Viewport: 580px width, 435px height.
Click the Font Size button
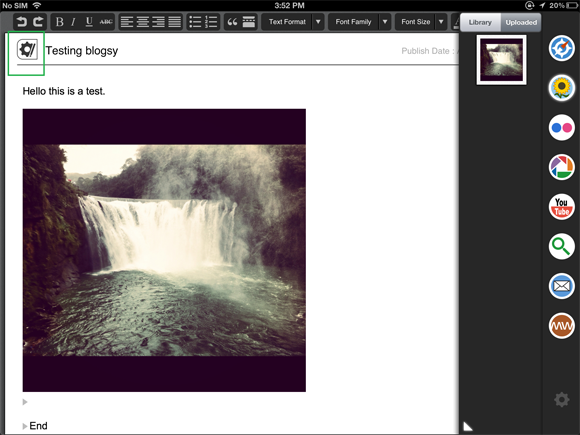click(415, 22)
